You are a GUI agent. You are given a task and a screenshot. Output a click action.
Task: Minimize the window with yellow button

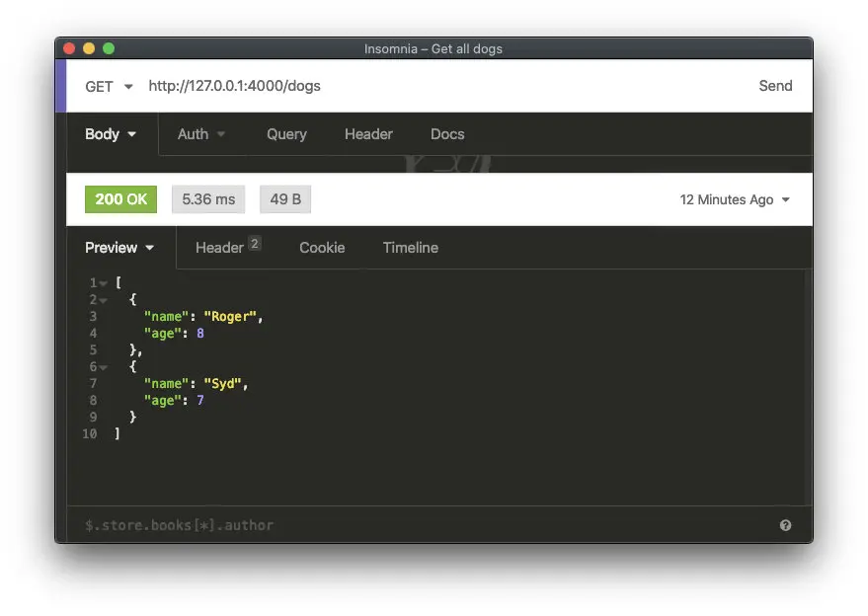coord(89,48)
